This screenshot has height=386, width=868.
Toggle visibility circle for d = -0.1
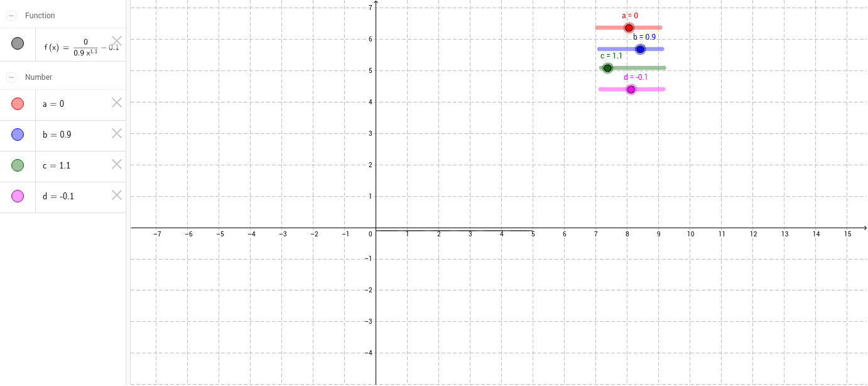tap(18, 196)
